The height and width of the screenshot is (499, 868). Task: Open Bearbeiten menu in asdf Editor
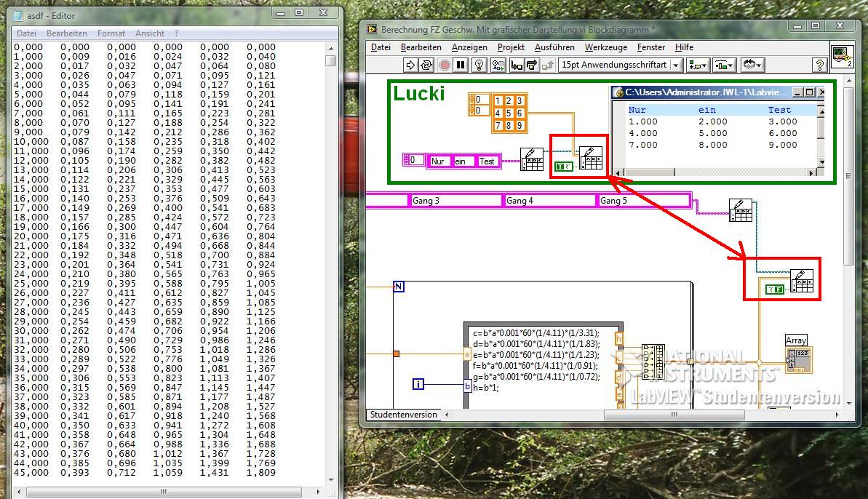[x=67, y=33]
